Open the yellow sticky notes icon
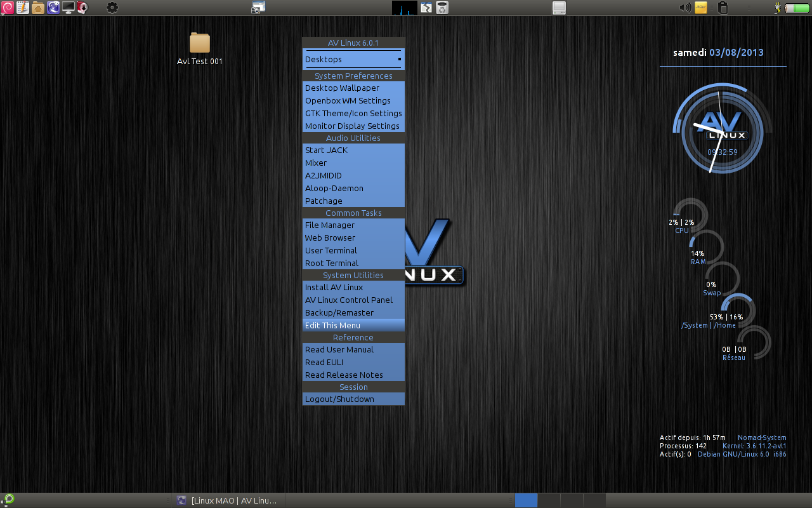The image size is (812, 508). tap(701, 8)
